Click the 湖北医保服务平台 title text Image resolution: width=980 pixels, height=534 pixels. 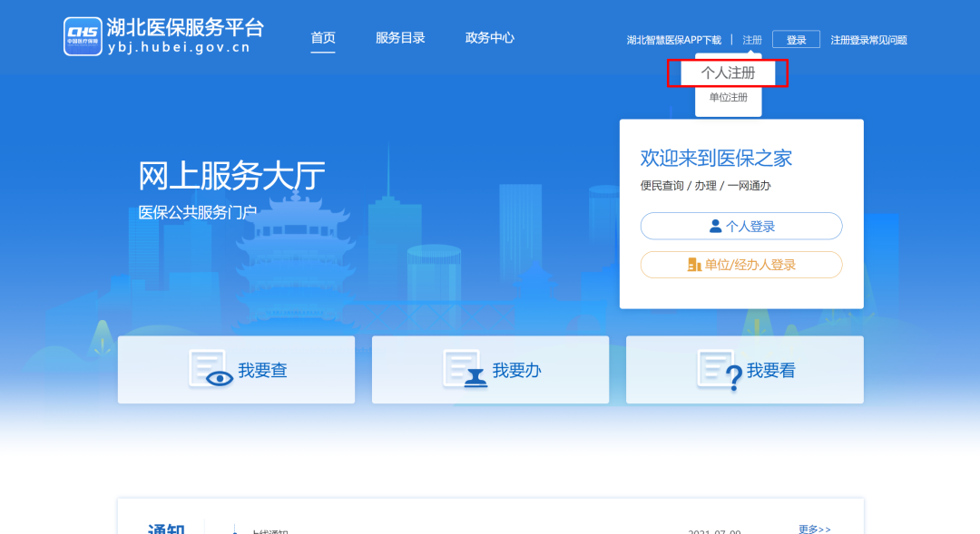(186, 27)
